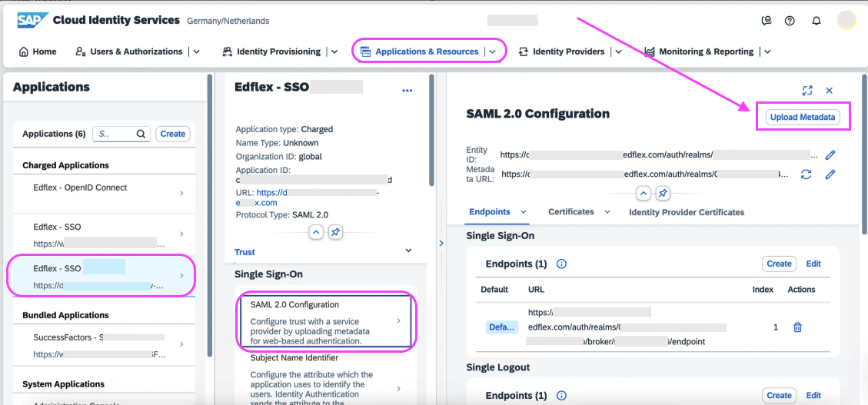This screenshot has height=405, width=868.
Task: Edit the Metadata URL with pencil icon
Action: pyautogui.click(x=830, y=174)
